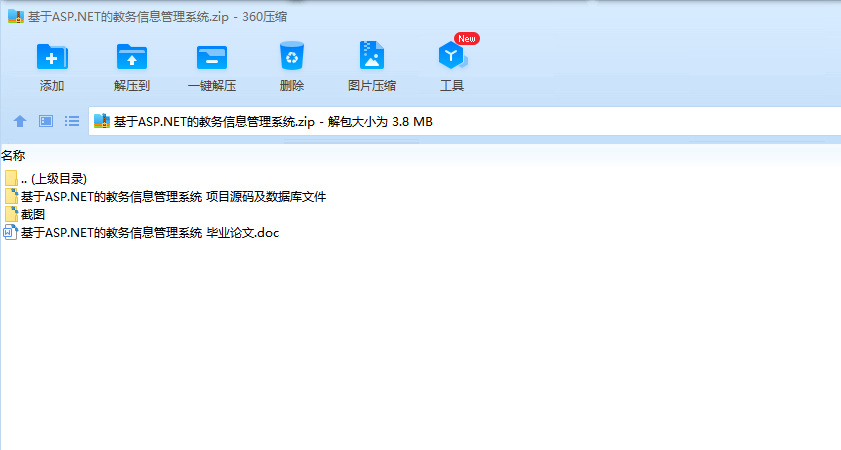
Task: Click the folder icon beside 截图
Action: click(x=11, y=215)
